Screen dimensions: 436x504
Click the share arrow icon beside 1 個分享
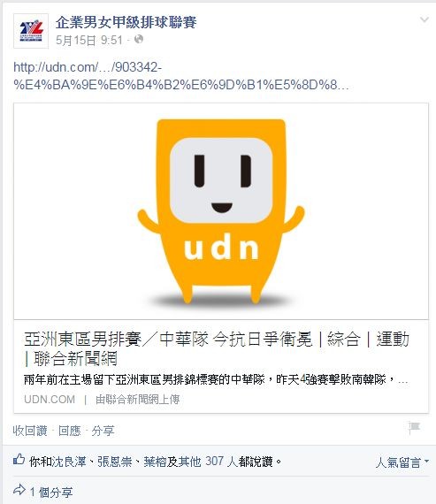point(19,490)
